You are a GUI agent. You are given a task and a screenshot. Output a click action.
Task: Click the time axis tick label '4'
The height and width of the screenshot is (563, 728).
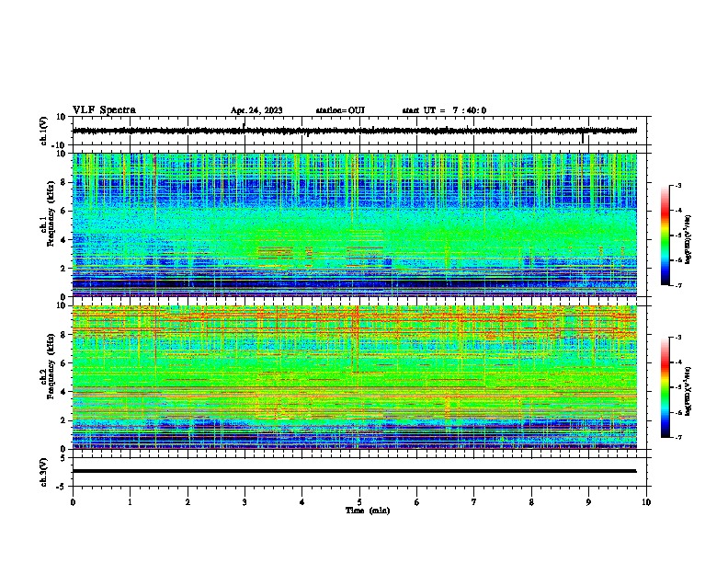tap(302, 502)
